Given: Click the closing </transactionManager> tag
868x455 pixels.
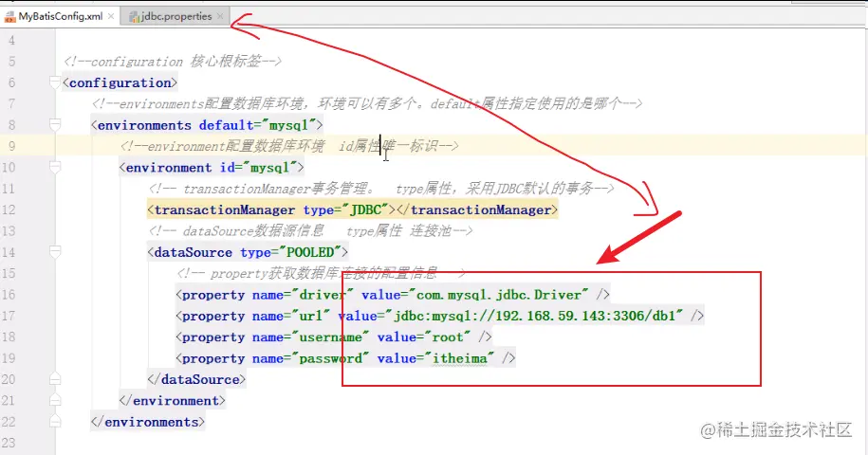Looking at the screenshot, I should pyautogui.click(x=477, y=210).
